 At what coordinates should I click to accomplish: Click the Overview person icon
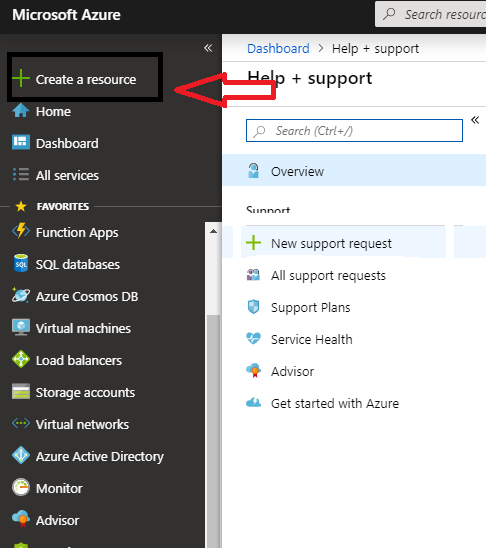point(253,171)
